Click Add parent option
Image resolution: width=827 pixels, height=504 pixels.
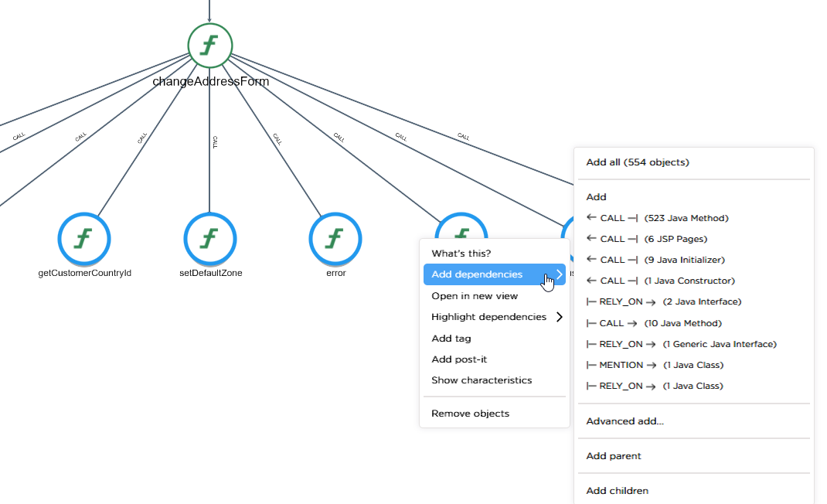[614, 456]
